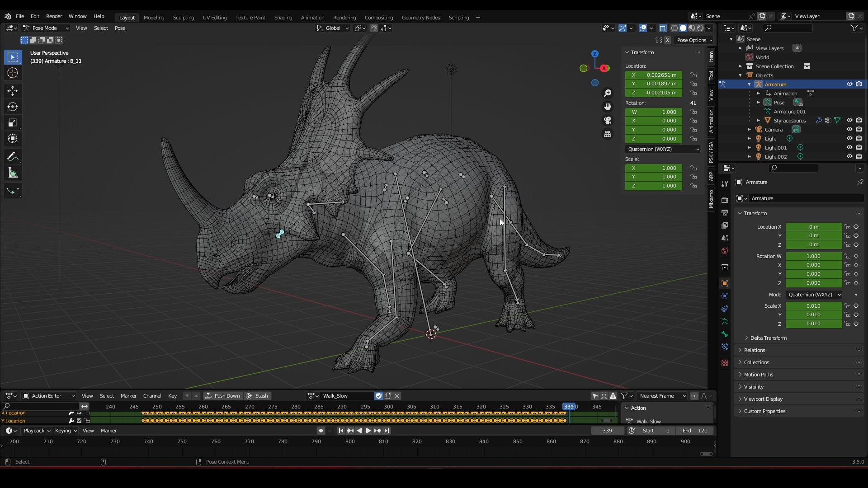Open the Pose Options dropdown
The image size is (868, 488).
[x=694, y=40]
